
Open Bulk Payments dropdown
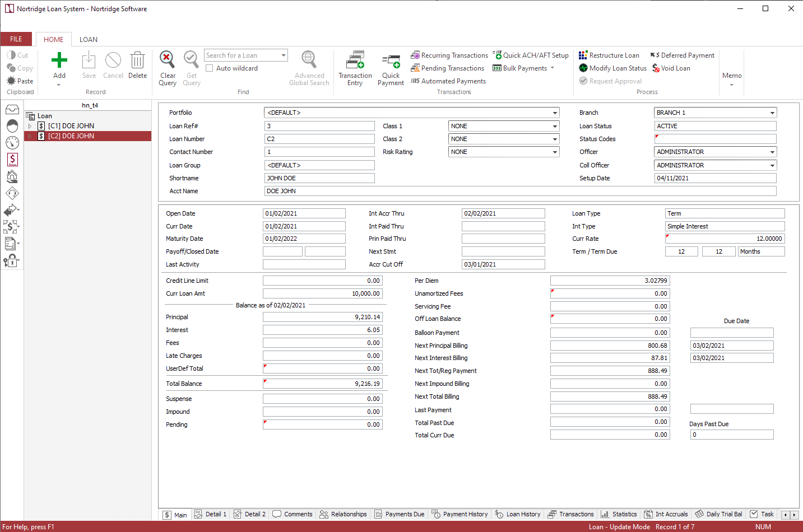pyautogui.click(x=552, y=68)
